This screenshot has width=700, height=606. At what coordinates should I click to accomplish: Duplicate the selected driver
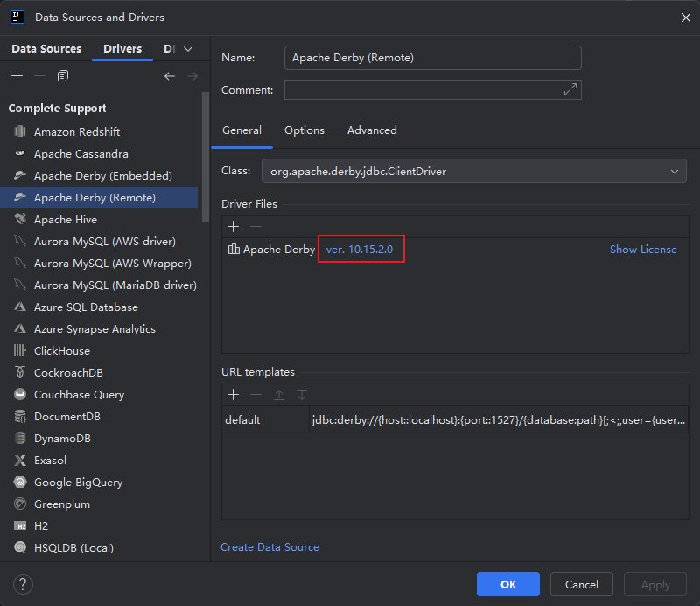point(63,76)
